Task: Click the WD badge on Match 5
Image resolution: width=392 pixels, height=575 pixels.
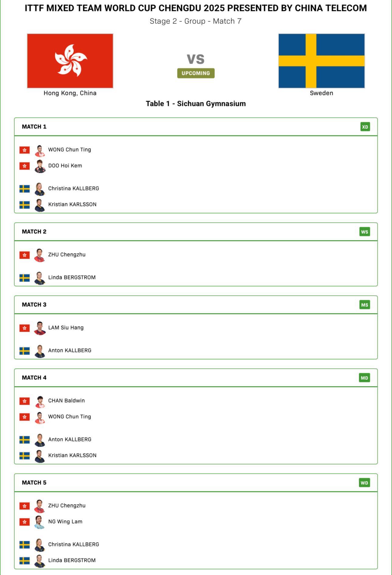Action: tap(364, 483)
